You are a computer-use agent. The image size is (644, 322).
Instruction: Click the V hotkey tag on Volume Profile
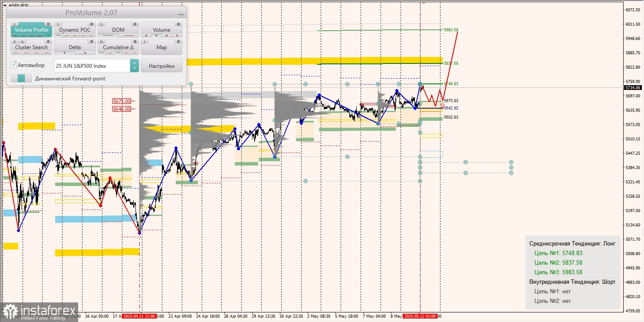[15, 24]
